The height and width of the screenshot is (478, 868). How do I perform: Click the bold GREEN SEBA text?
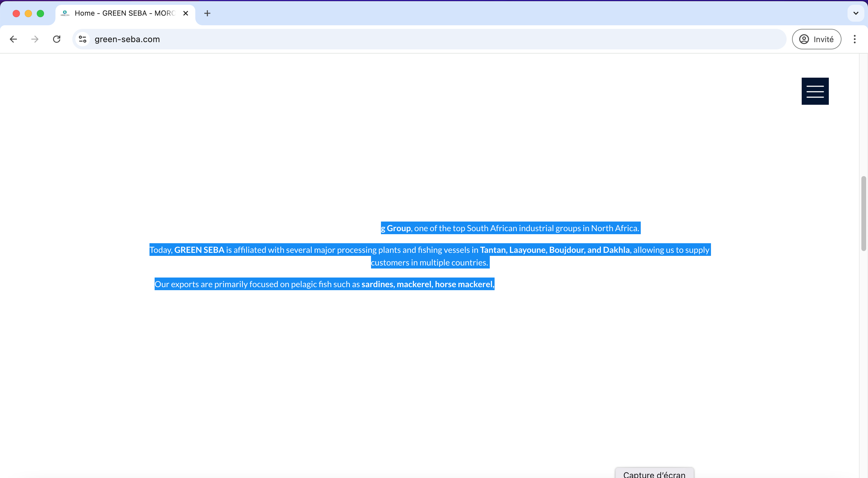pos(199,250)
